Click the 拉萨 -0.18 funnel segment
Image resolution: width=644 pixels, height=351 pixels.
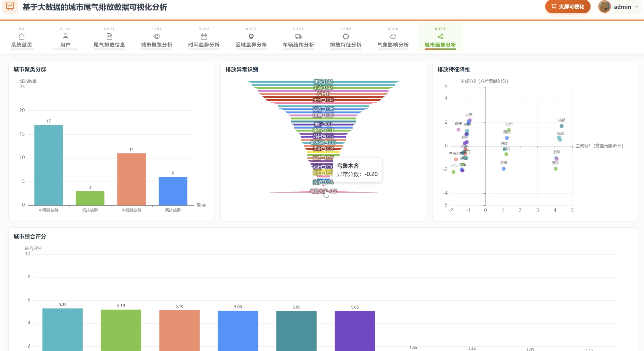click(323, 182)
